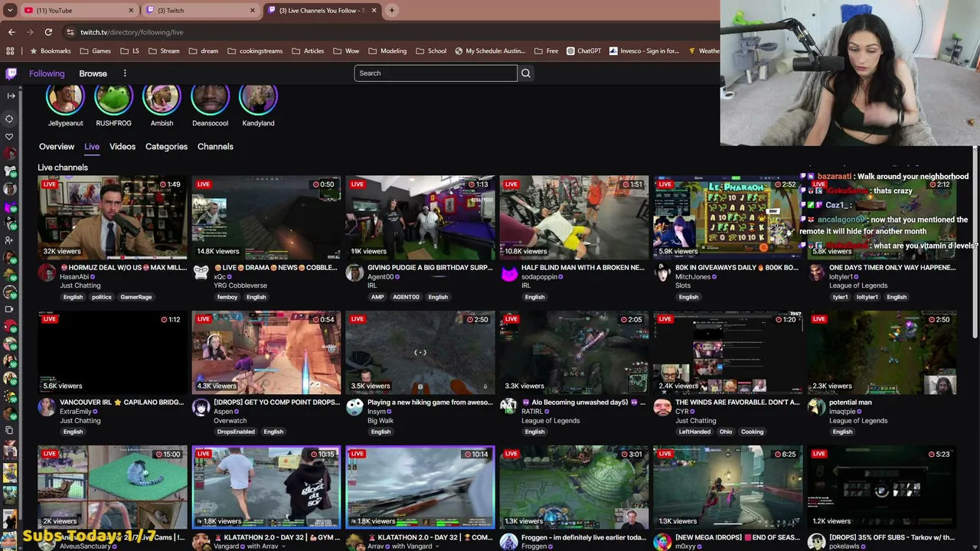Open the Modeling bookmarks folder

pyautogui.click(x=387, y=51)
